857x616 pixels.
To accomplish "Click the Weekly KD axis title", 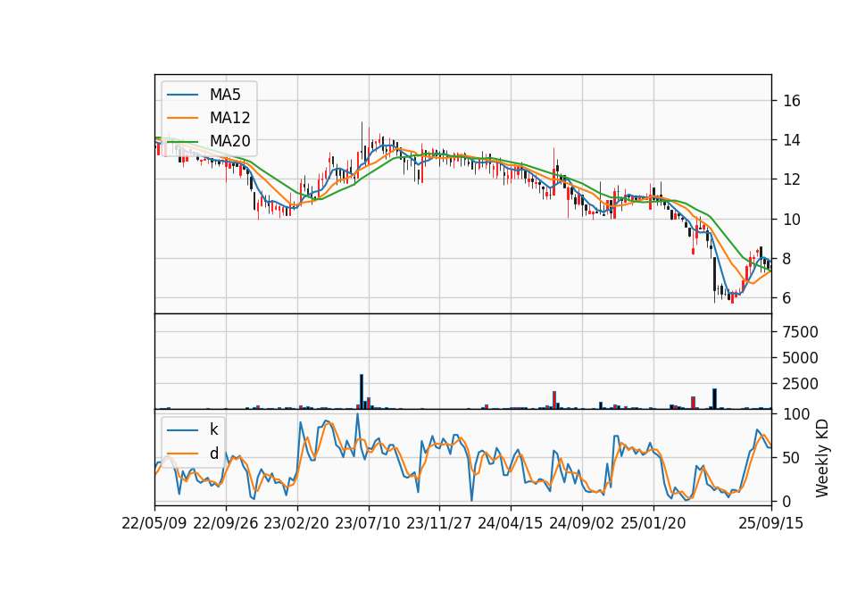I will [x=822, y=459].
